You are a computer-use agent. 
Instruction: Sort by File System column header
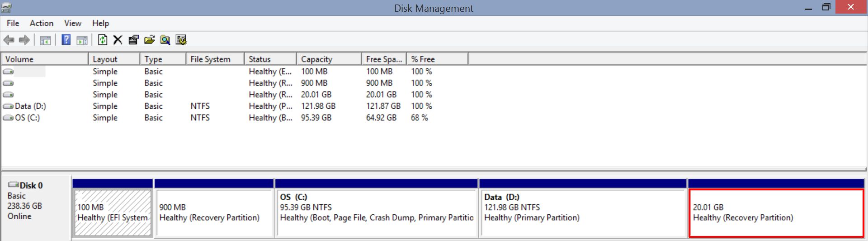click(x=215, y=59)
